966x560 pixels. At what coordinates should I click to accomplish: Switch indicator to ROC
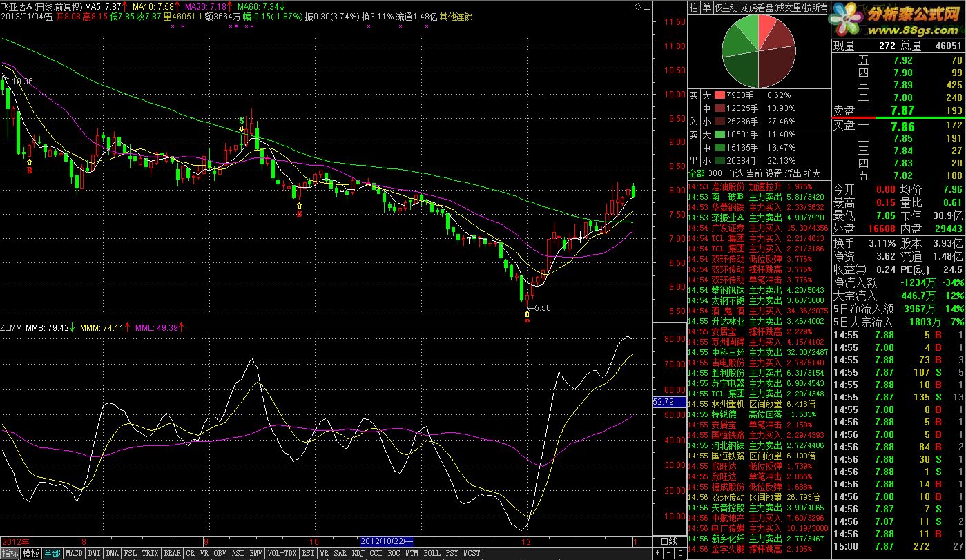click(394, 553)
